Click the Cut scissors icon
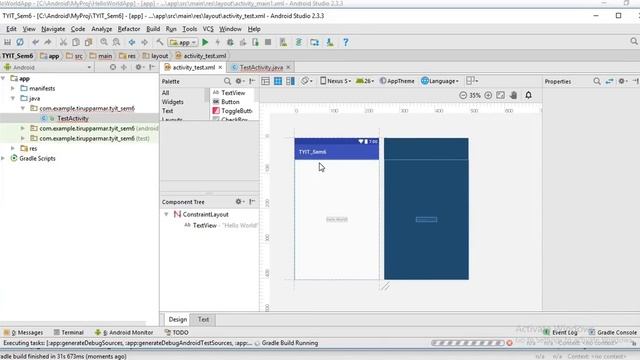Screen dimensions: 640x360 (63, 42)
